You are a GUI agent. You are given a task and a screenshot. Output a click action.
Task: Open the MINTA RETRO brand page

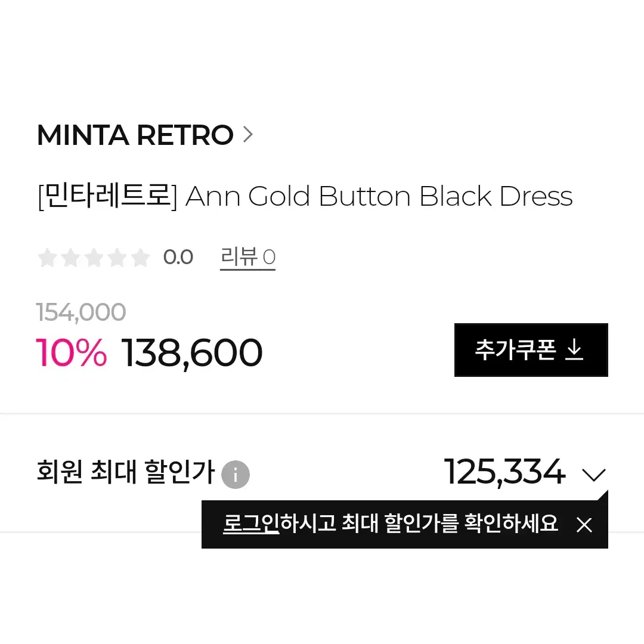[x=135, y=135]
